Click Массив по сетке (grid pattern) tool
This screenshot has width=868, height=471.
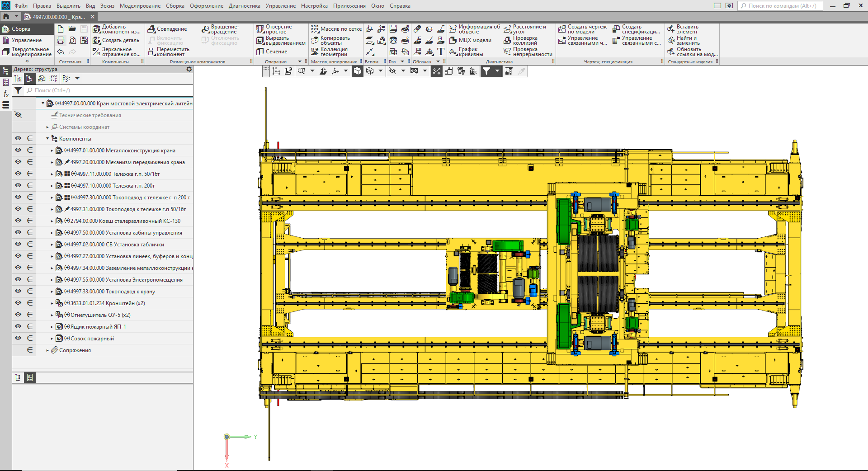coord(315,29)
